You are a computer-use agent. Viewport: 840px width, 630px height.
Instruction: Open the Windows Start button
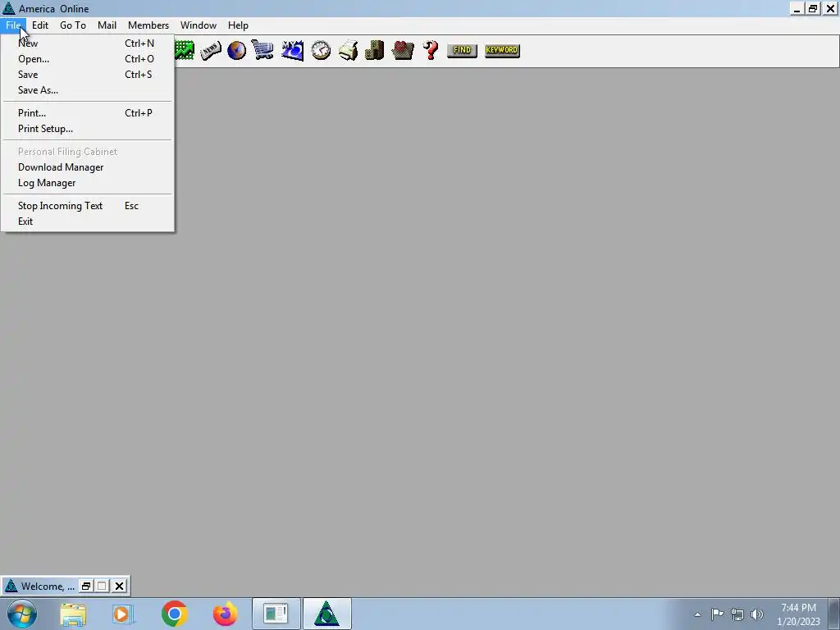pyautogui.click(x=21, y=614)
